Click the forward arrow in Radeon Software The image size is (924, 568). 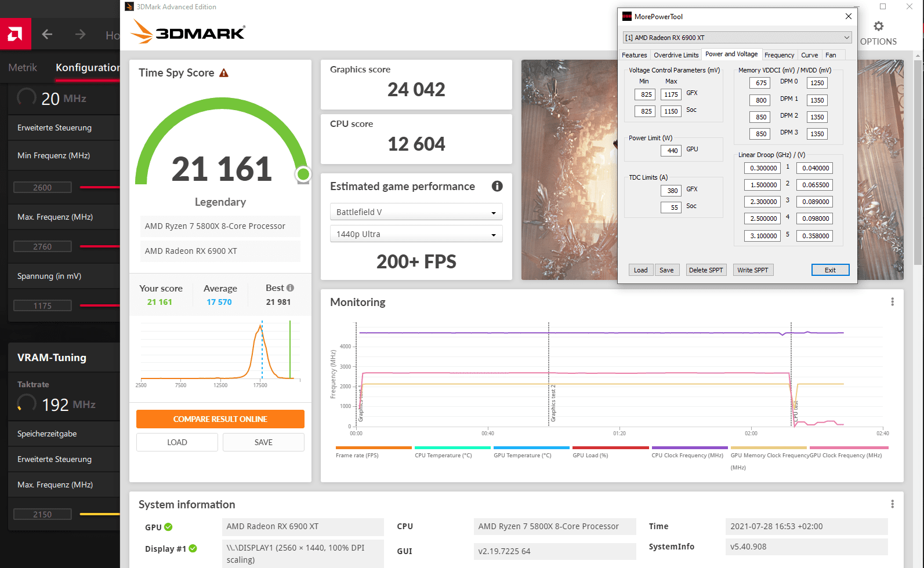(x=80, y=35)
